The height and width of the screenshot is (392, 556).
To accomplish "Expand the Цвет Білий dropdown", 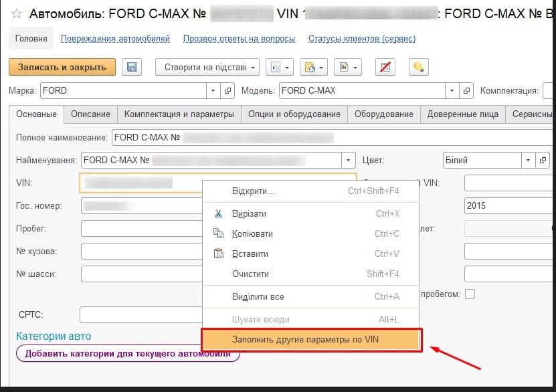I will click(528, 161).
